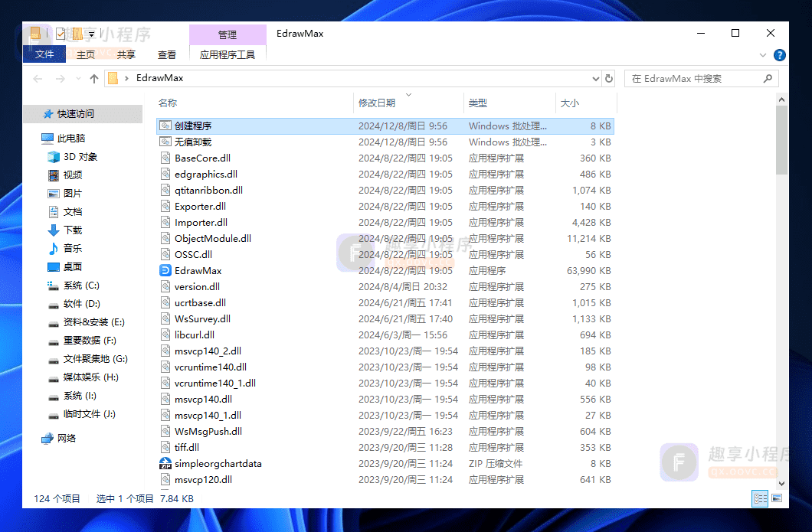812x532 pixels.
Task: Open drive 重要数据 (F:)
Action: tap(82, 341)
